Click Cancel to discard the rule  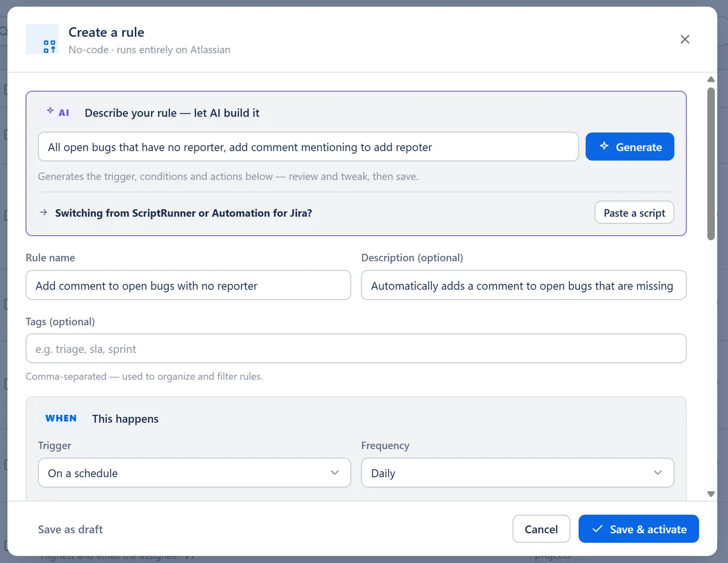(x=541, y=529)
